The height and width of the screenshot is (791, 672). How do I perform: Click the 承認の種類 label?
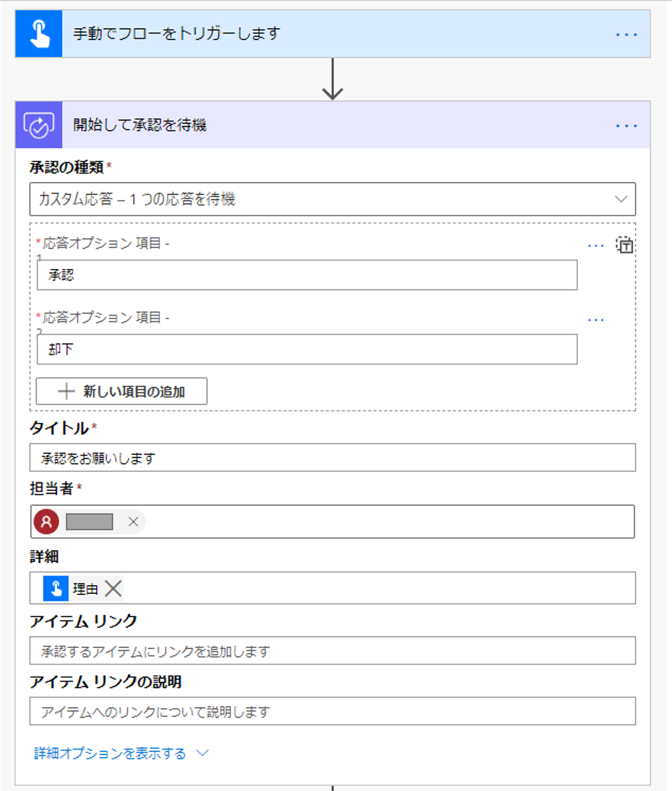click(67, 167)
